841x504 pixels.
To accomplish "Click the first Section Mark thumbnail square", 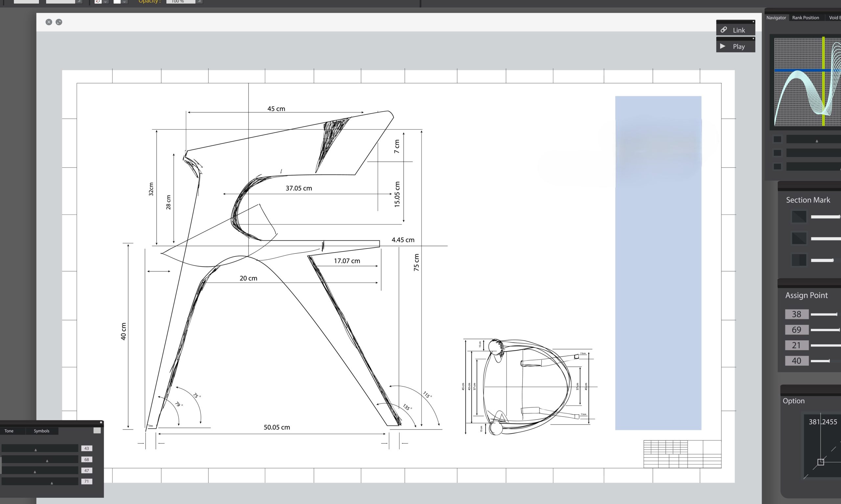I will click(799, 216).
